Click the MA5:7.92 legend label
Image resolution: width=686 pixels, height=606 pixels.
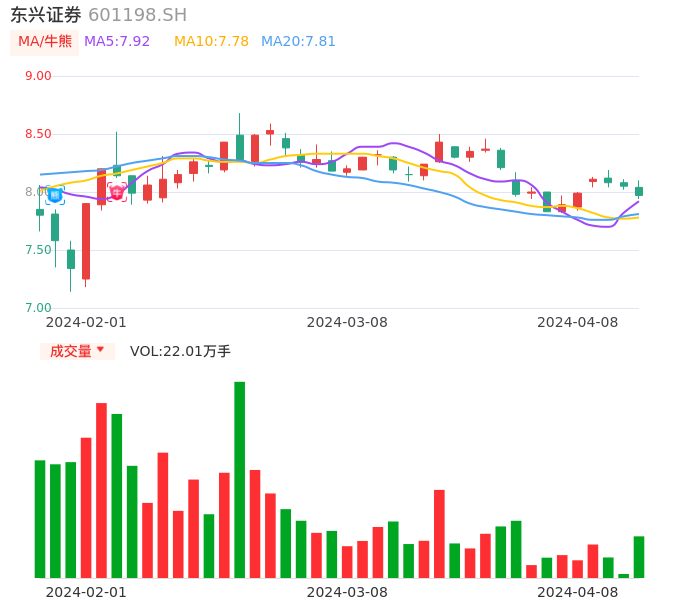tap(117, 42)
